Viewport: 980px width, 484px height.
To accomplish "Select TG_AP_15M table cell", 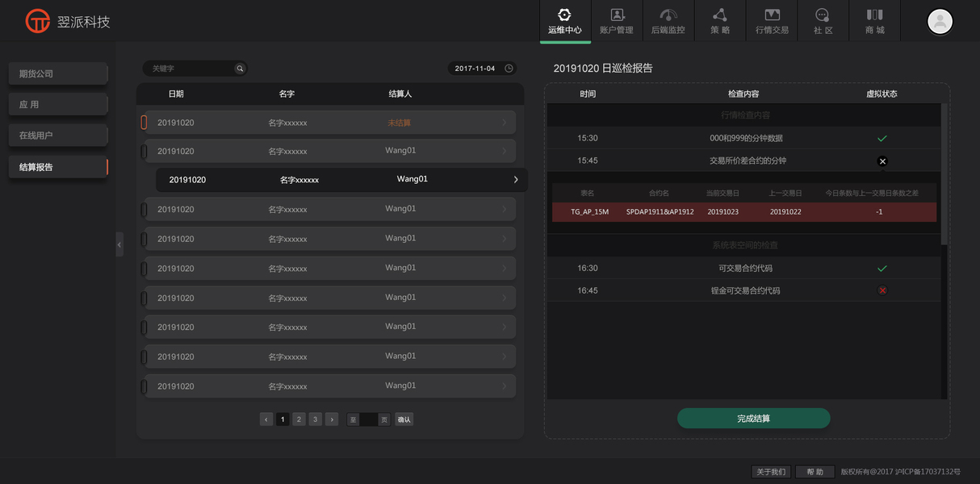I will [x=590, y=212].
